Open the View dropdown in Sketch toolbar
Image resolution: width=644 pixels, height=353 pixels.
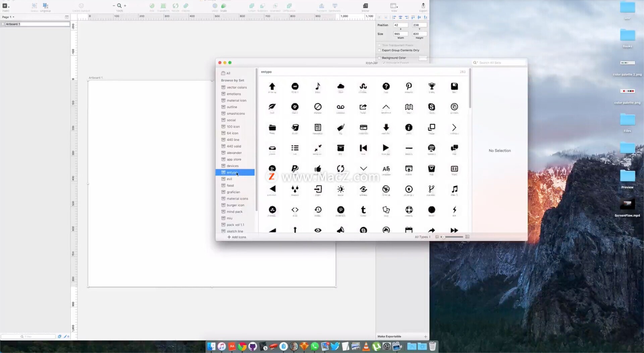394,7
